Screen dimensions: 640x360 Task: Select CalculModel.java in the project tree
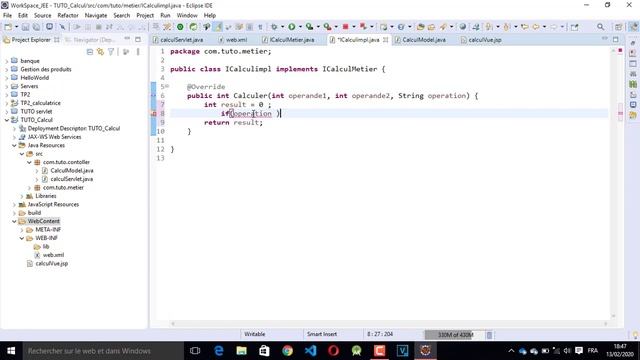click(72, 171)
